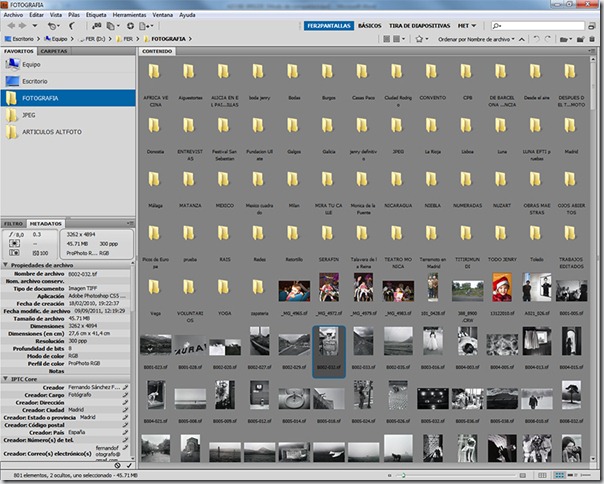Image resolution: width=604 pixels, height=484 pixels.
Task: Collapse Propiedades de archivo section
Action: click(5, 265)
